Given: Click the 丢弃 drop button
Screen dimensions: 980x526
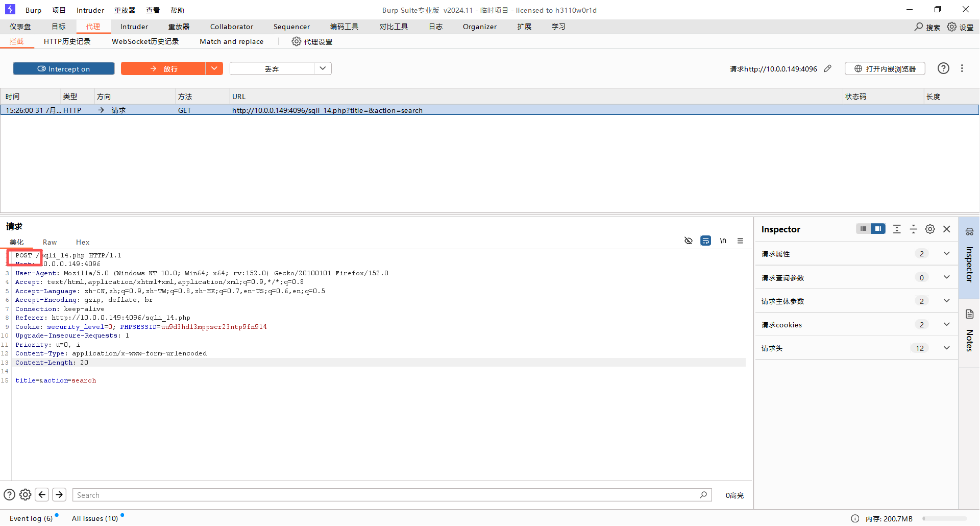Looking at the screenshot, I should pyautogui.click(x=272, y=68).
